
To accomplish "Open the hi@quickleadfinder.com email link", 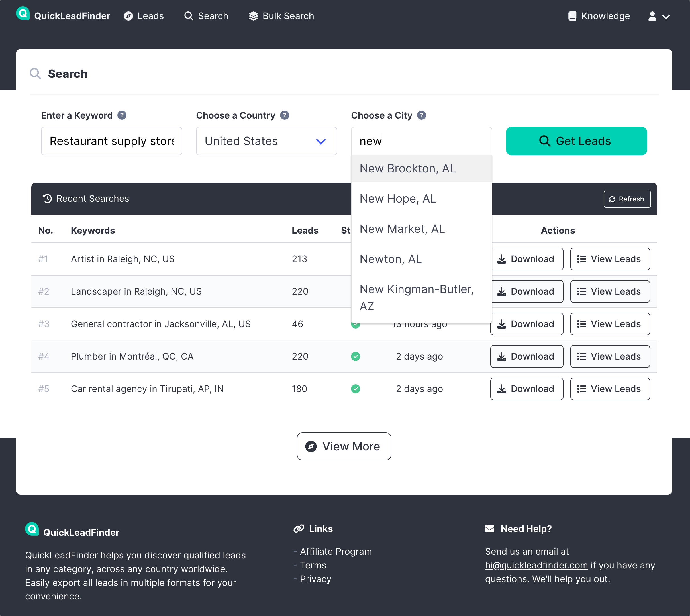I will [x=536, y=565].
